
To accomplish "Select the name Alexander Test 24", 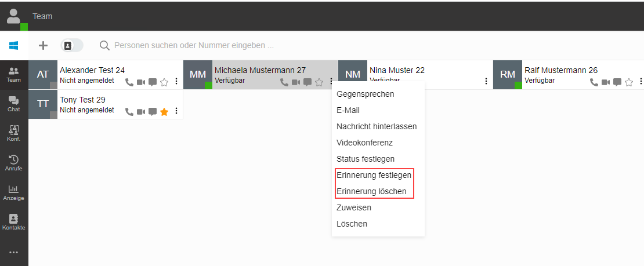I will pos(92,70).
